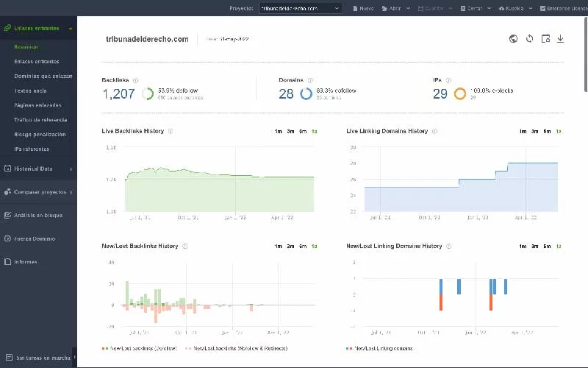The width and height of the screenshot is (588, 368).
Task: Set Live Backlinks History to 1m
Action: (x=279, y=132)
